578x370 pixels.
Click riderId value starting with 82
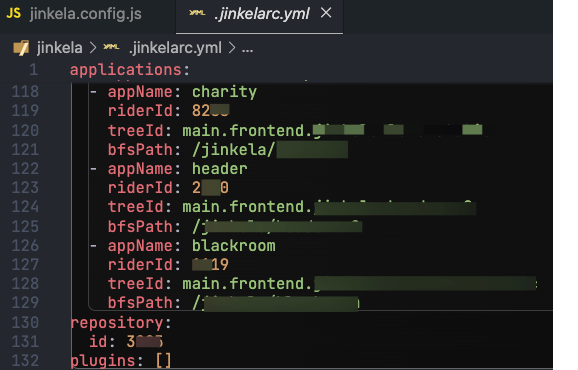[210, 111]
